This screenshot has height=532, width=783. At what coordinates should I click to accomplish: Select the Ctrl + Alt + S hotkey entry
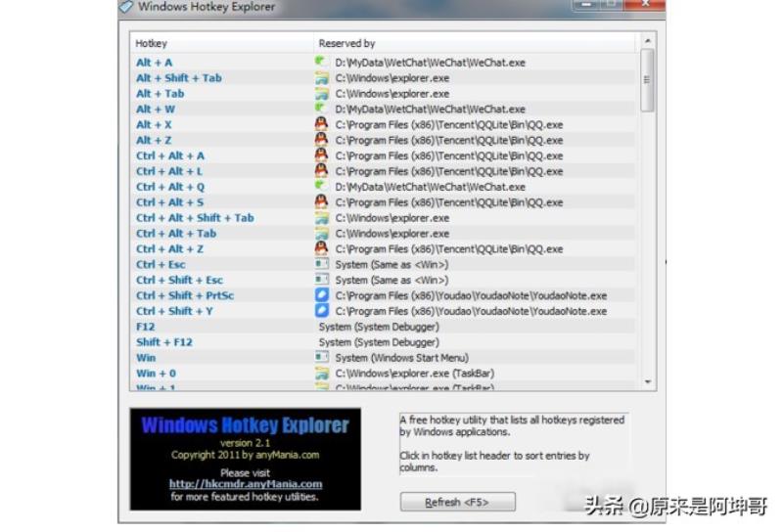[169, 202]
